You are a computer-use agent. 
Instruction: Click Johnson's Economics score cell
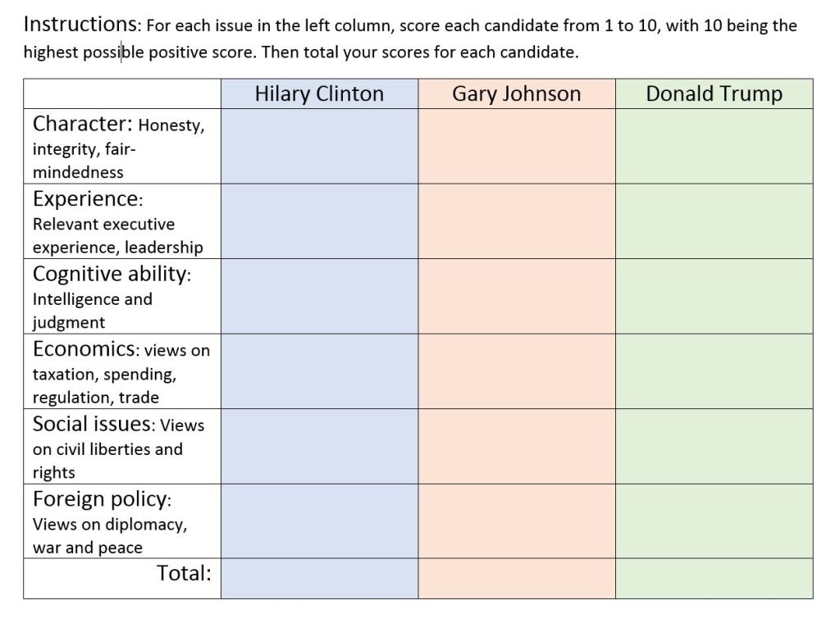(x=517, y=371)
